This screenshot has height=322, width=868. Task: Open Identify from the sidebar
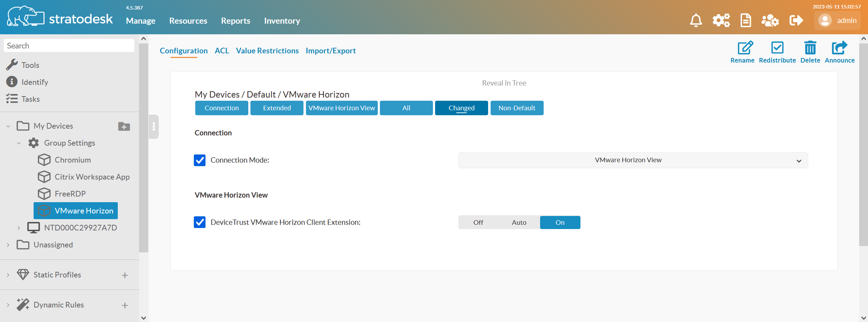12,82
